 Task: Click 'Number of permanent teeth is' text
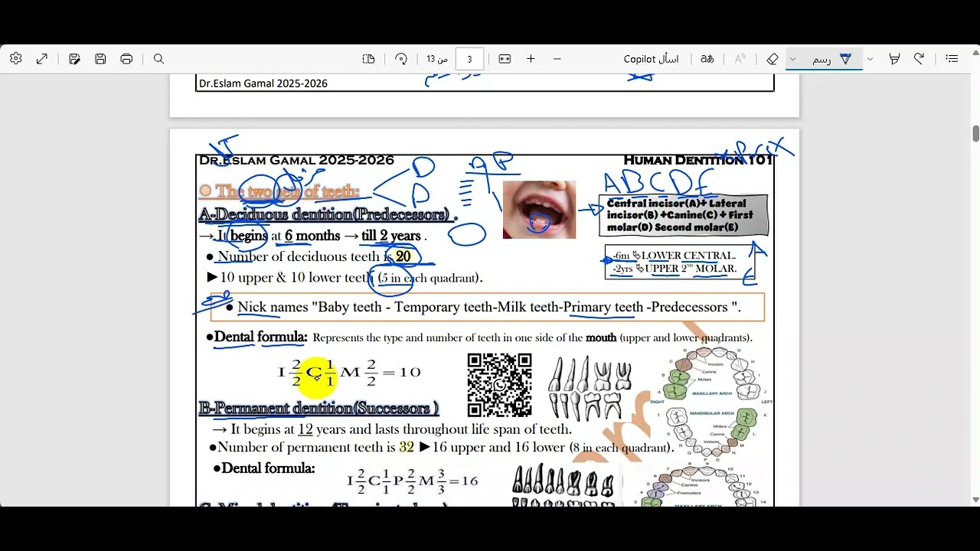click(x=307, y=447)
